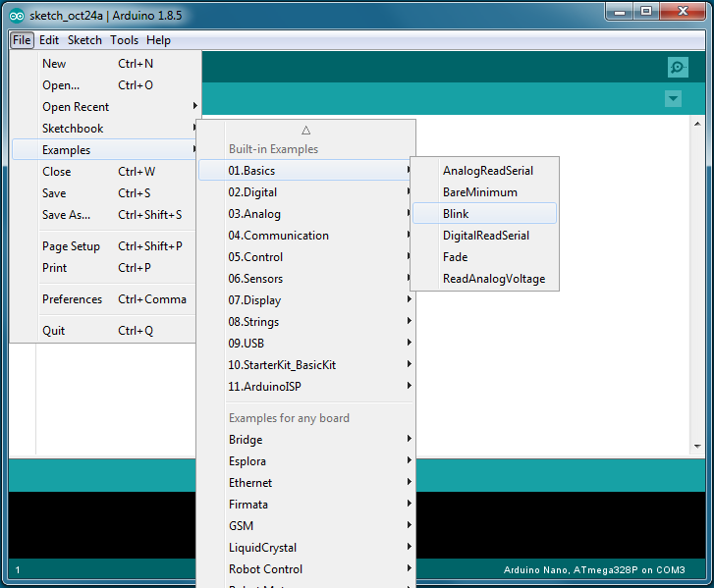Screen dimensions: 714x588
Task: Click Arduino Nano board status text
Action: point(594,569)
